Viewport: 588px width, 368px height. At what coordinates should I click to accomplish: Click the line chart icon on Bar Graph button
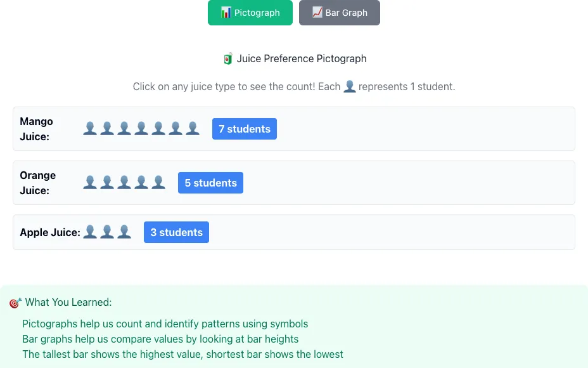pyautogui.click(x=317, y=13)
